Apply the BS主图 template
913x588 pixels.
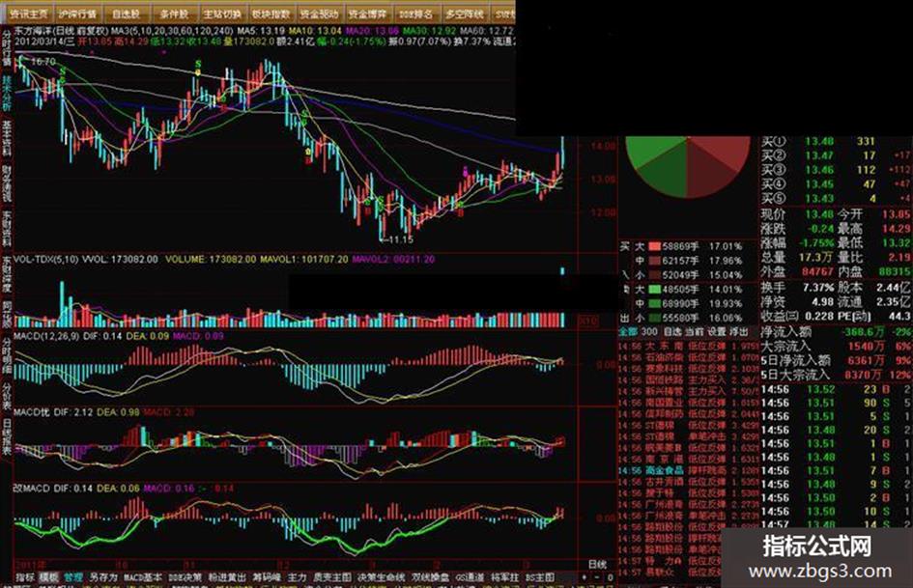(540, 577)
